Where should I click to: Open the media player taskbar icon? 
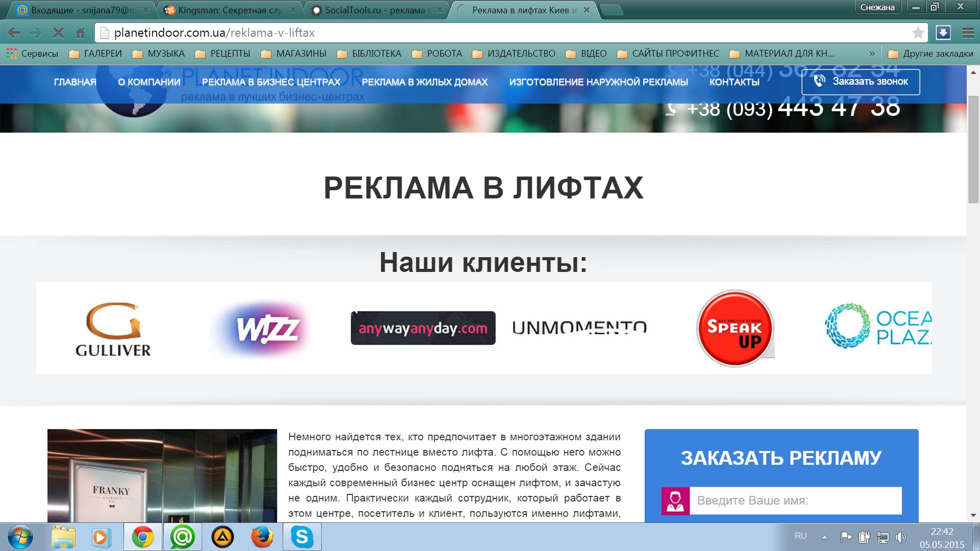(102, 537)
